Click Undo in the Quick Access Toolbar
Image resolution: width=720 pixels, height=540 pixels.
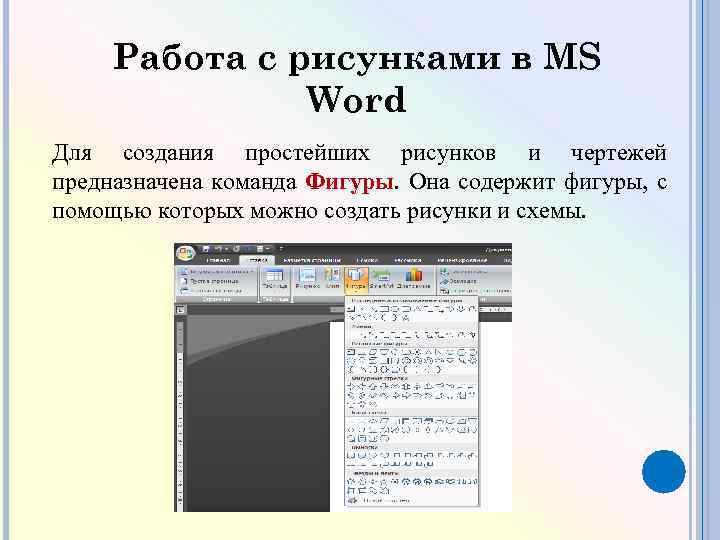219,249
